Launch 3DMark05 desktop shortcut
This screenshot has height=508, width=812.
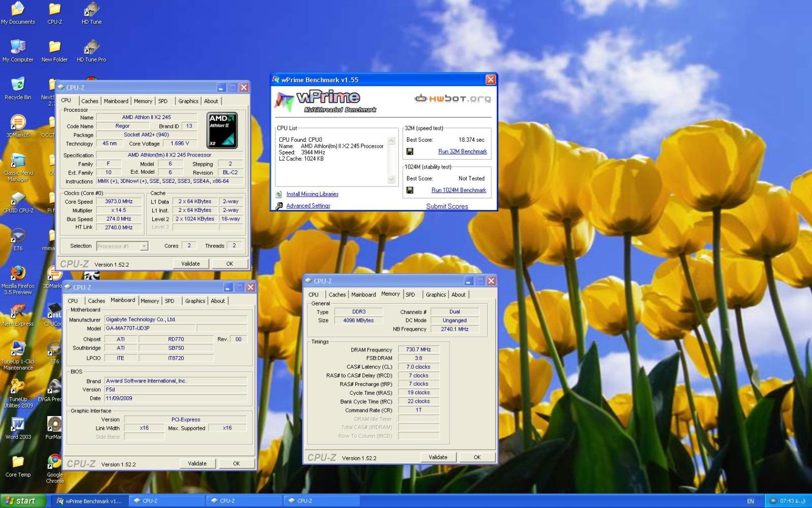click(18, 126)
